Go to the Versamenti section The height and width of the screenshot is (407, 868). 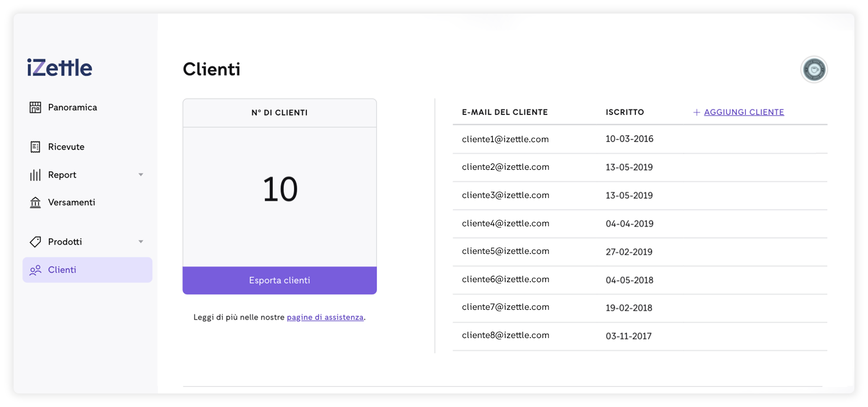click(x=71, y=202)
